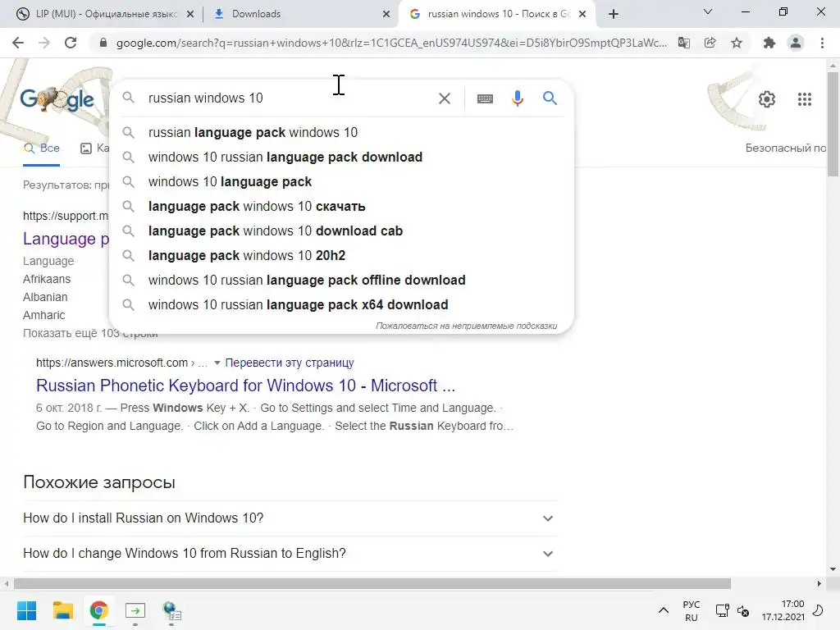
Task: Click Afrikaans in the language list
Action: click(47, 279)
